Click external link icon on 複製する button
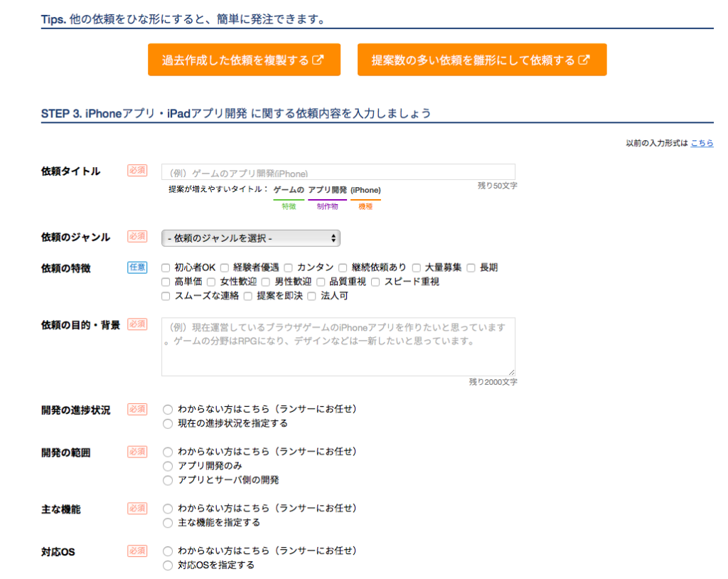Viewport: 728px width, 579px height. pos(318,60)
